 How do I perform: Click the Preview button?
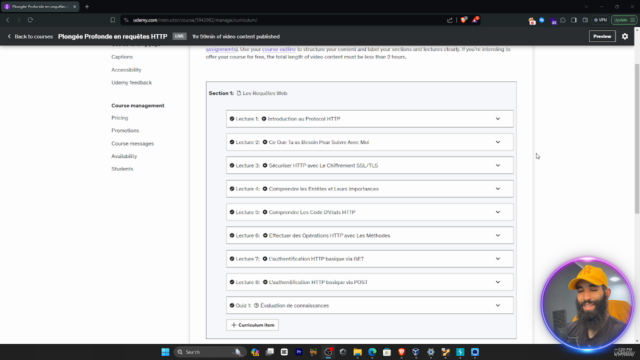[x=602, y=36]
